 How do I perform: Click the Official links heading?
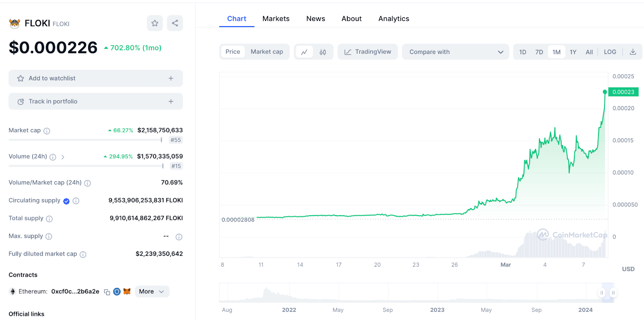pos(27,314)
